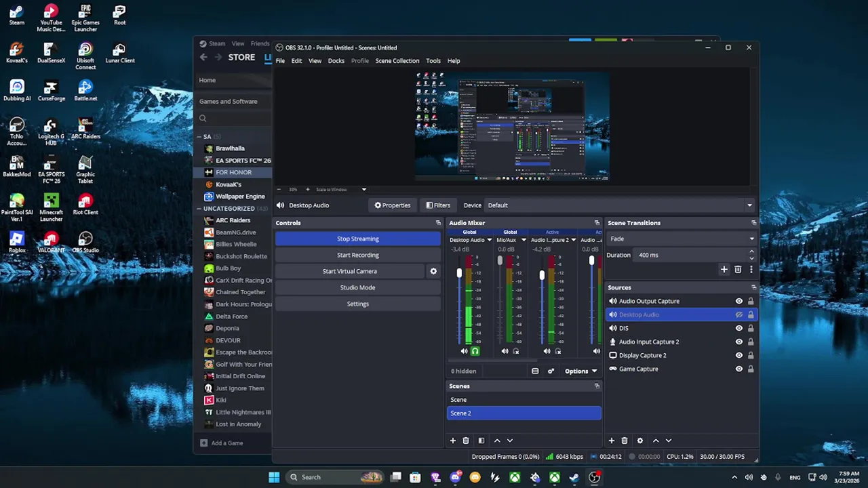Collapse the UNCATEGORIZED group in Steam
This screenshot has height=488, width=868.
click(x=199, y=208)
